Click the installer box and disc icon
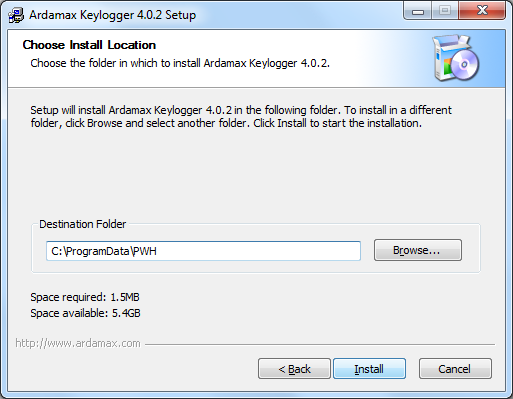 pos(456,58)
